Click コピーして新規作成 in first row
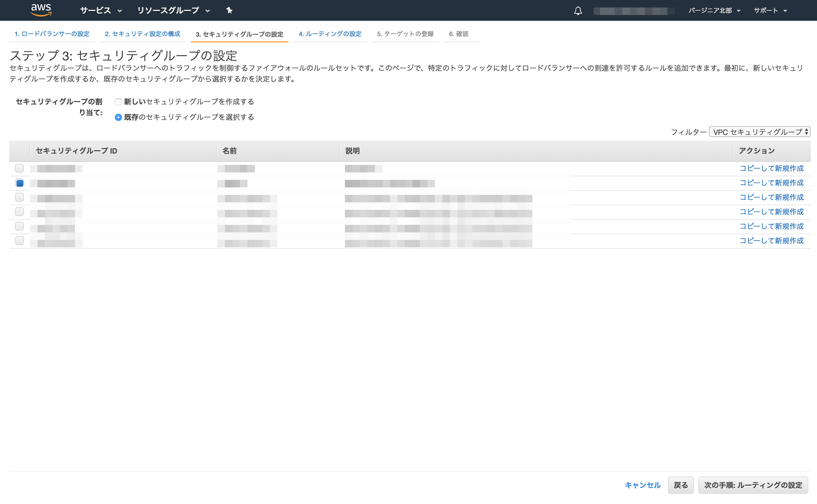The height and width of the screenshot is (504, 817). (x=771, y=168)
